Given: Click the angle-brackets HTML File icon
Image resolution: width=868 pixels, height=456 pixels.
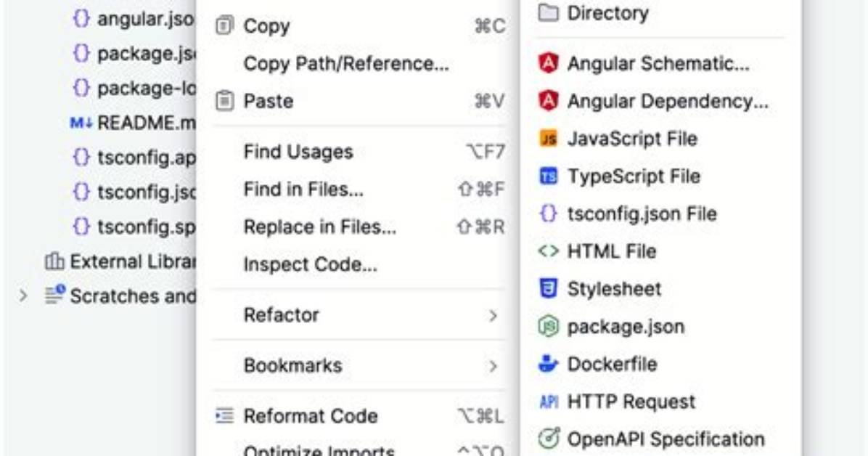Looking at the screenshot, I should pos(548,251).
